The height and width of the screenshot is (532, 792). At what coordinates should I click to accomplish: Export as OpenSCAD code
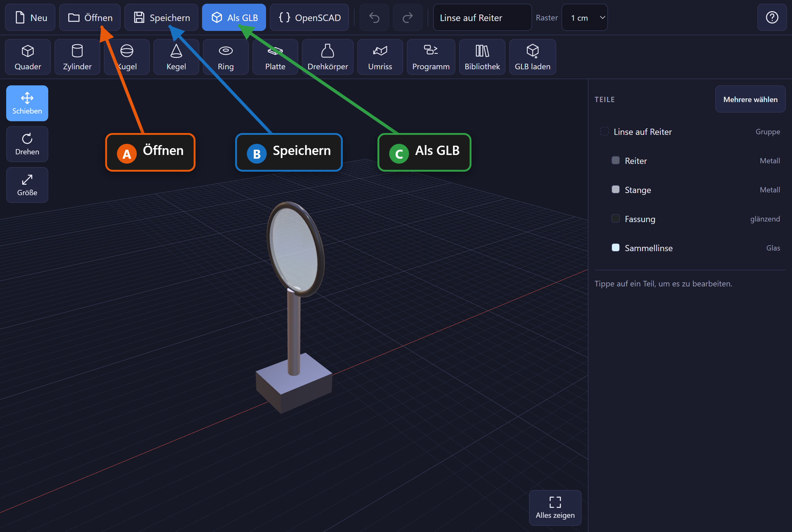[x=309, y=18]
